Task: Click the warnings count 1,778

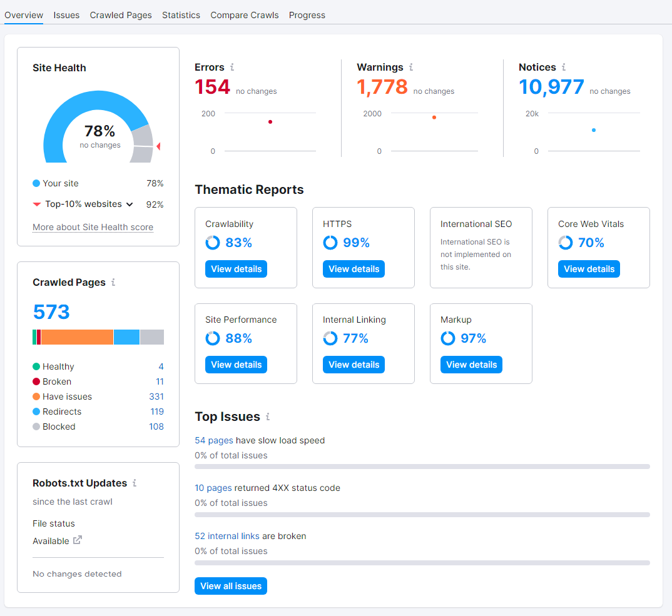Action: click(382, 87)
